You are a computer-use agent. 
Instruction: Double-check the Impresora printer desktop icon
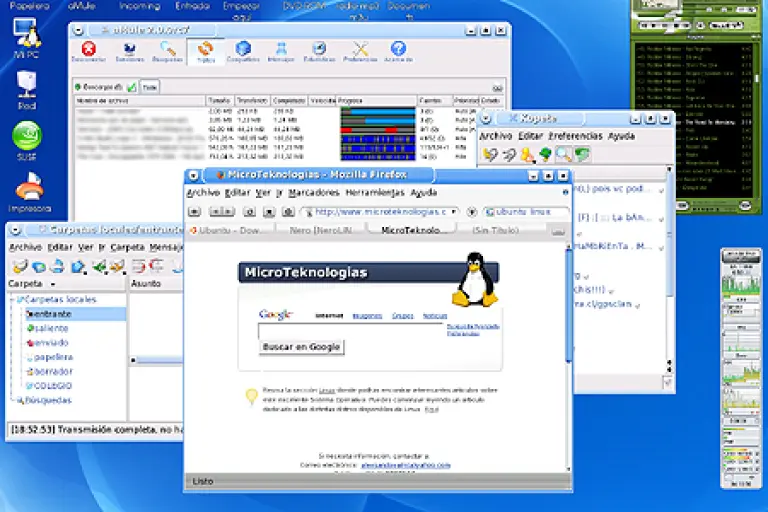29,187
